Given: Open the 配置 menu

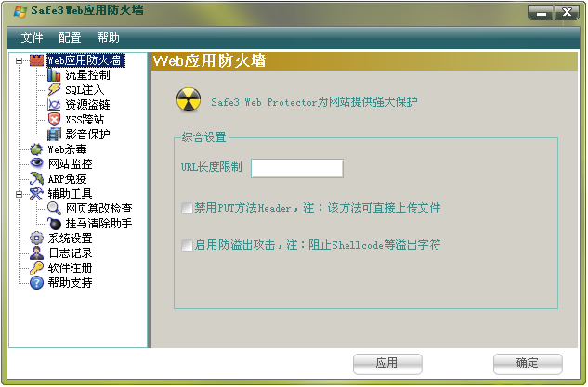Looking at the screenshot, I should click(x=70, y=38).
